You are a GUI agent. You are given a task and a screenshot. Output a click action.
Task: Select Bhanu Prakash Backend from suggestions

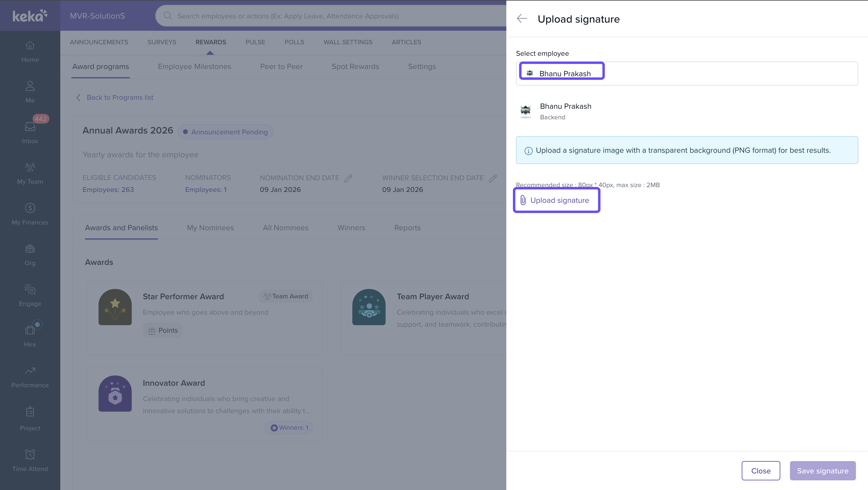565,111
